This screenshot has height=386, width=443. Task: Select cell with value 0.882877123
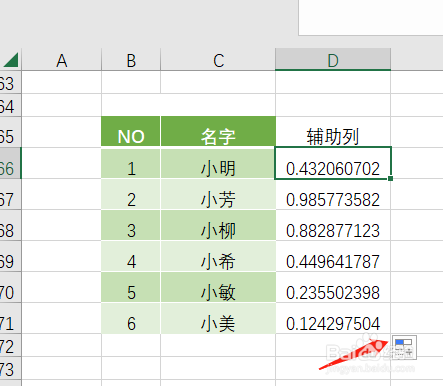tap(333, 225)
